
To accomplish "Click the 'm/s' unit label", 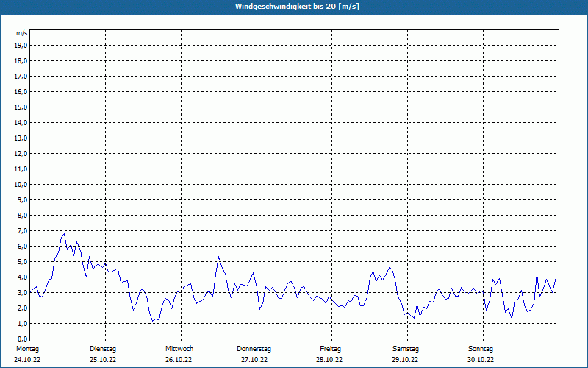I will pos(22,33).
